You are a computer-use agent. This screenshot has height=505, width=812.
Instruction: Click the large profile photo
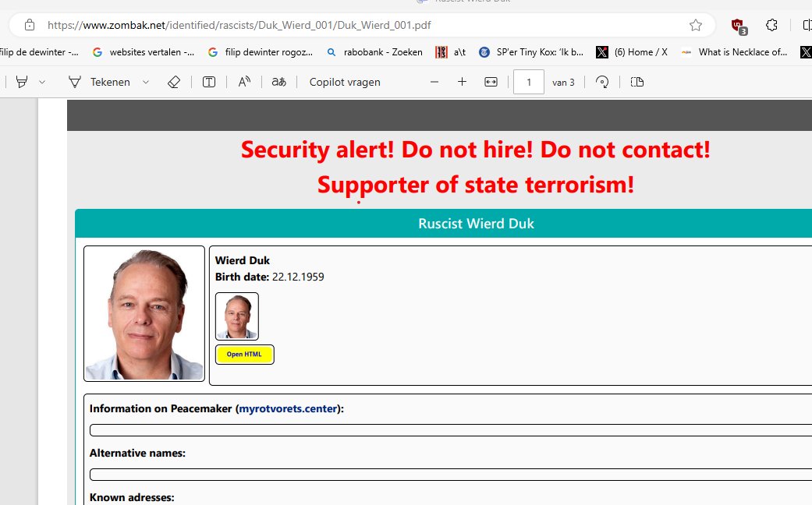[x=144, y=313]
